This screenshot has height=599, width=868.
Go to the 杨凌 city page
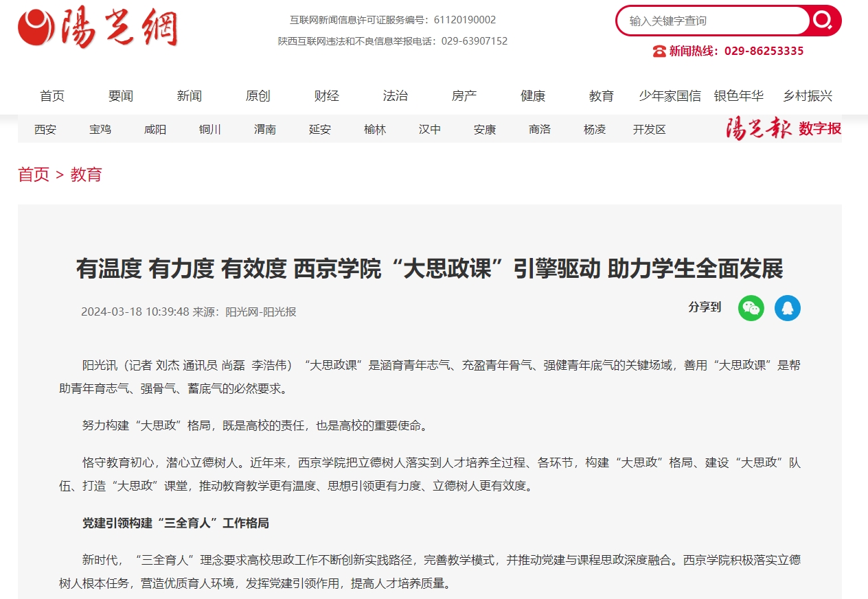click(x=595, y=129)
